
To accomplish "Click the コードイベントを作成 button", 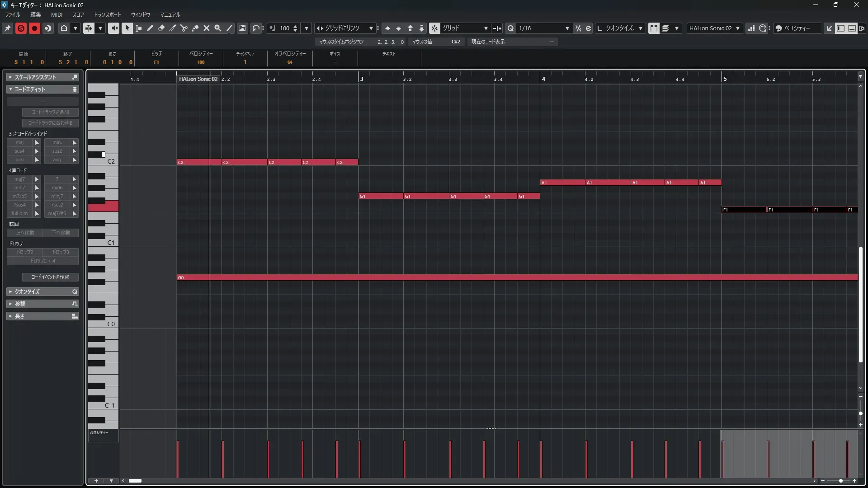I will 50,277.
